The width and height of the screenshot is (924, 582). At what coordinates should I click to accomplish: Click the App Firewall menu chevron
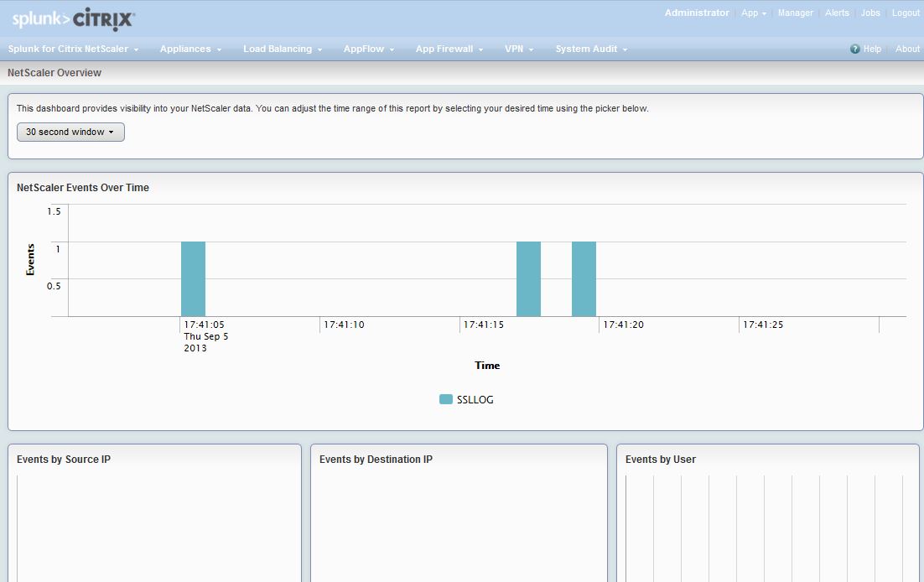481,49
